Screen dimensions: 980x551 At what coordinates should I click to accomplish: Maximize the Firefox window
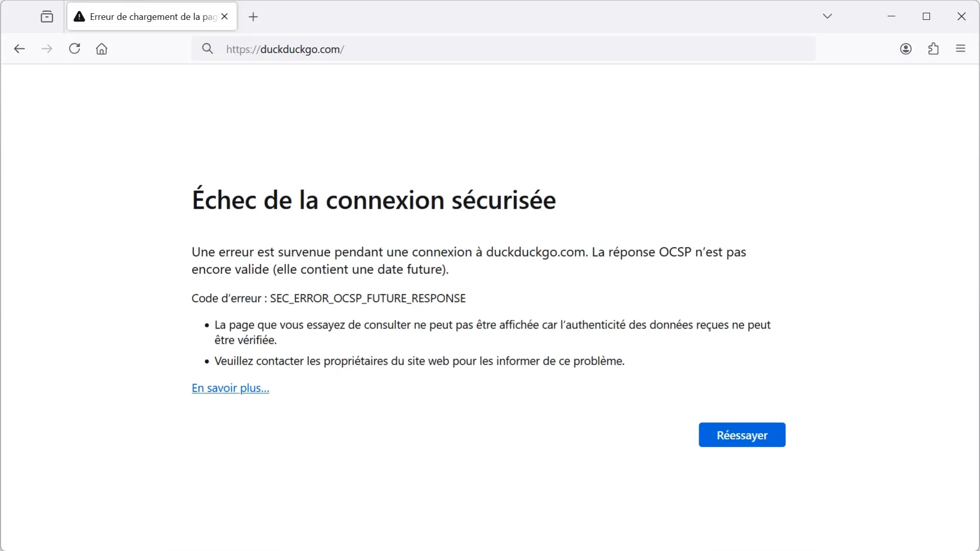tap(926, 16)
